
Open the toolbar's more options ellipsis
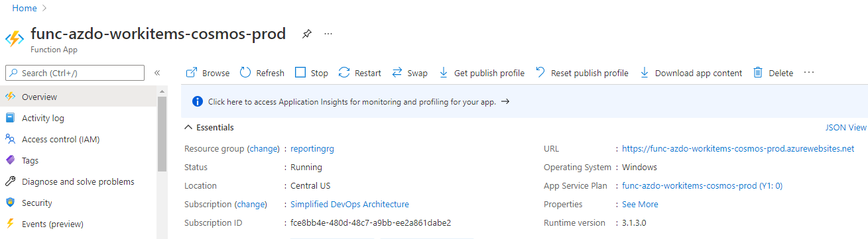808,73
